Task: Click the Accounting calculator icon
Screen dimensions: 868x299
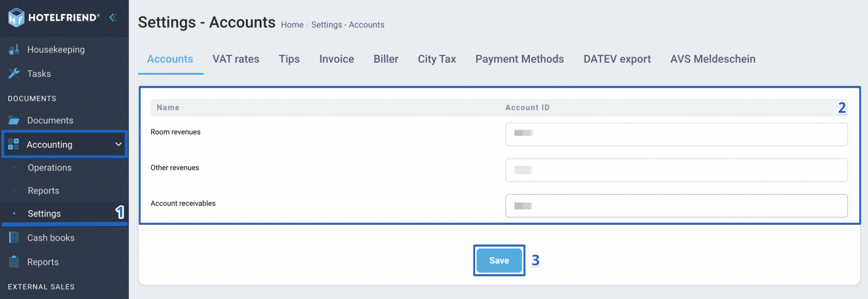Action: [x=14, y=145]
